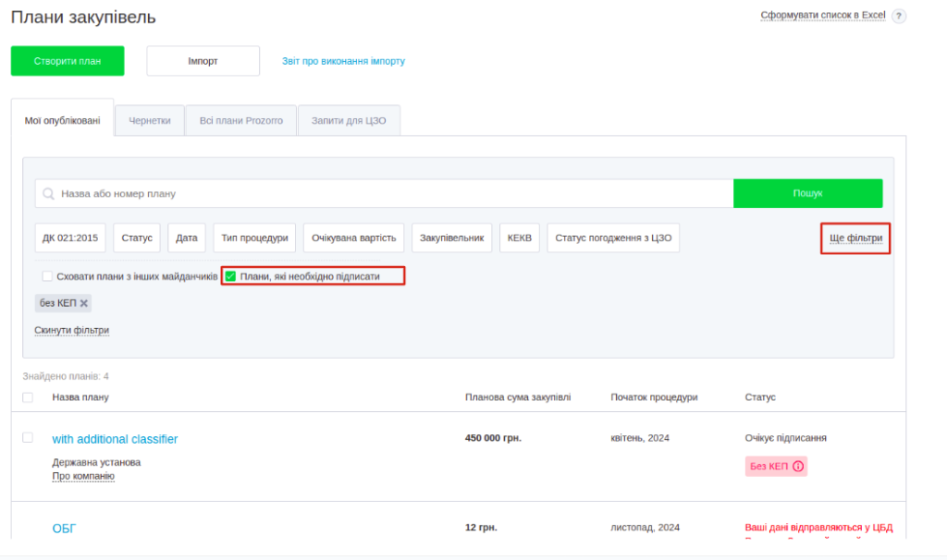Open the 'Всі плани Prozorro' tab
The width and height of the screenshot is (947, 560).
[x=240, y=121]
